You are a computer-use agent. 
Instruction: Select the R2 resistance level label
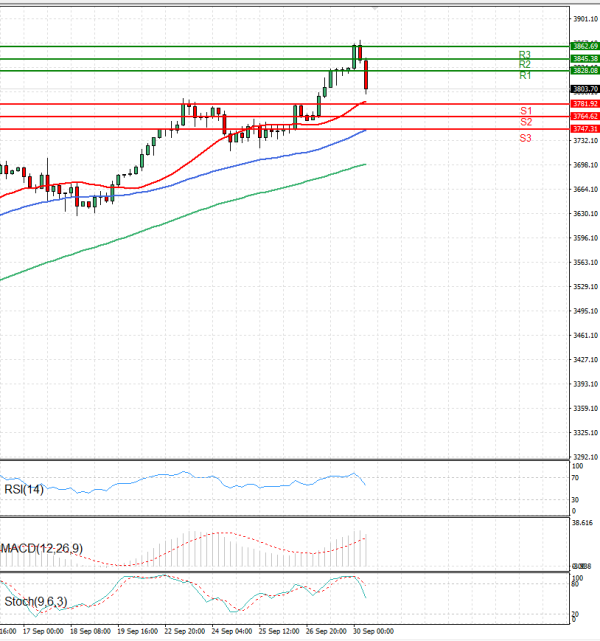click(524, 64)
